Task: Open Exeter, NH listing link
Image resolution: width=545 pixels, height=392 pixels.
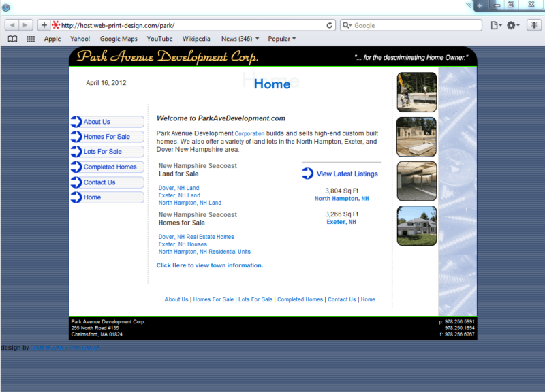Action: (x=341, y=223)
